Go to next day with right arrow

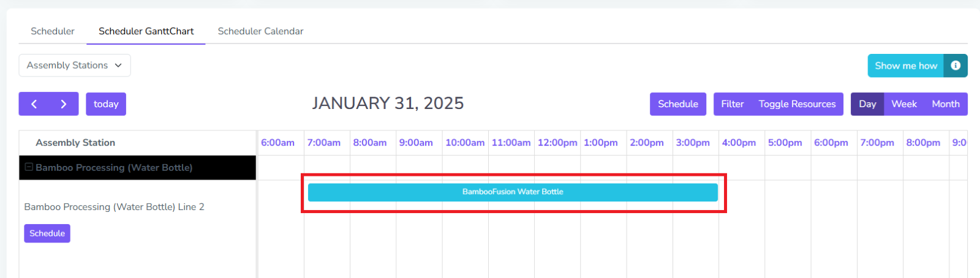tap(63, 104)
